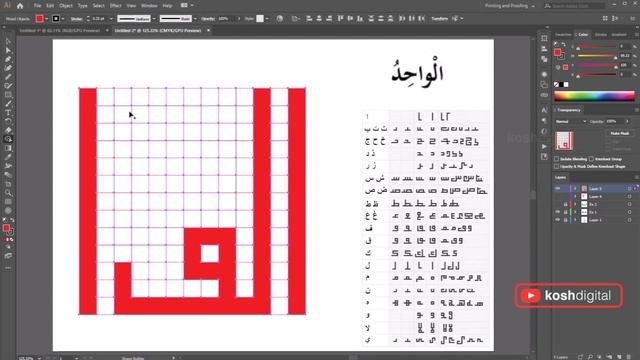Expand Layer 5 contents arrow
The width and height of the screenshot is (640, 360).
[576, 189]
